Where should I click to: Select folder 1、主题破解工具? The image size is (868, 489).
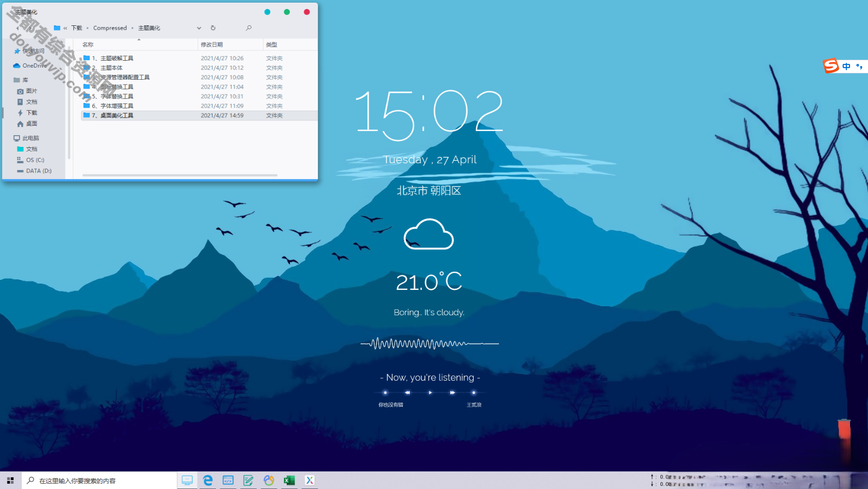pyautogui.click(x=112, y=58)
